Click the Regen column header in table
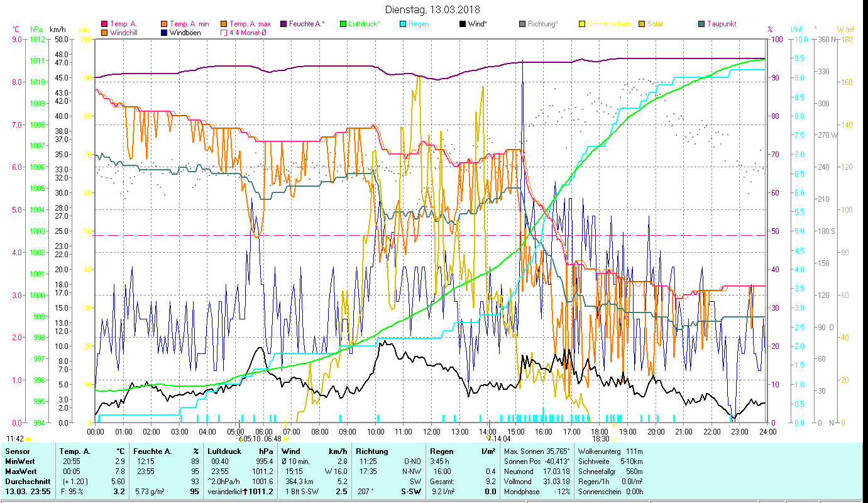The height and width of the screenshot is (503, 868). point(441,451)
